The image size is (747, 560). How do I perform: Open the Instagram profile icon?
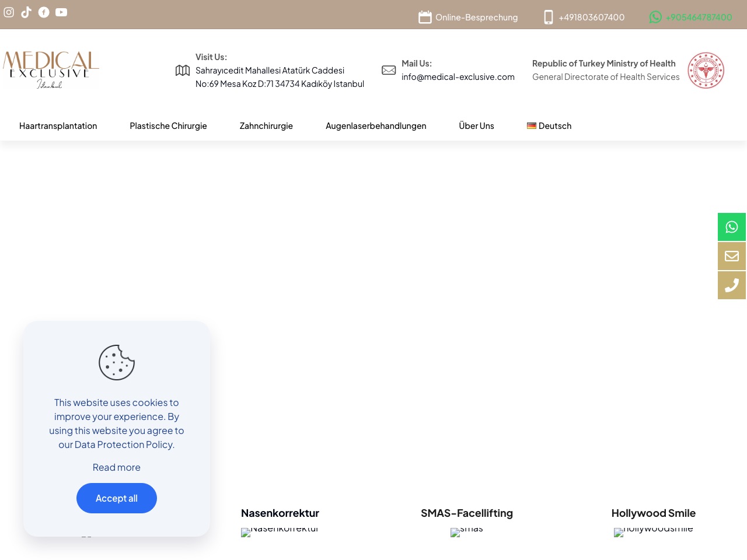tap(9, 12)
